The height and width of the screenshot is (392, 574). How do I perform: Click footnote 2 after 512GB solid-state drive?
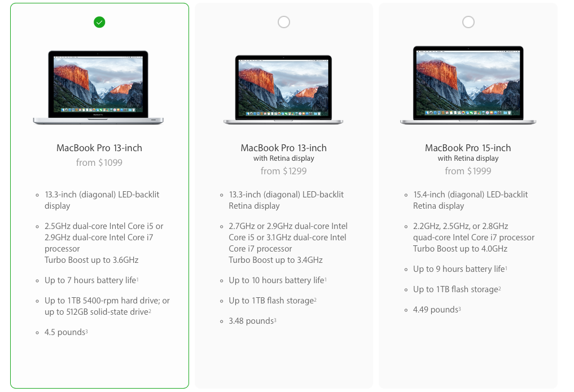150,311
